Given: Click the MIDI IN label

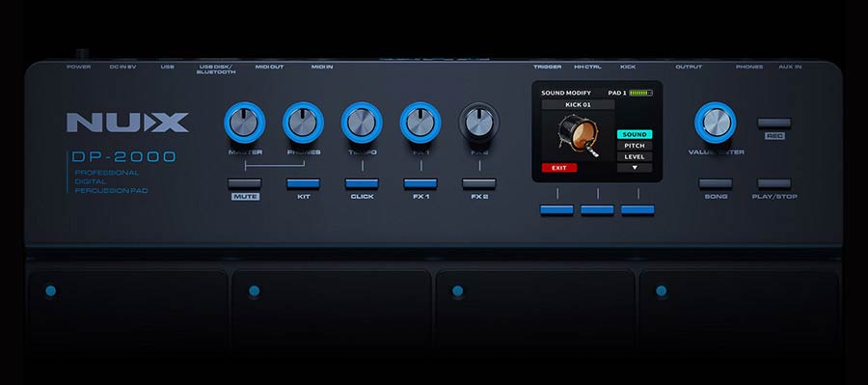Looking at the screenshot, I should 322,67.
